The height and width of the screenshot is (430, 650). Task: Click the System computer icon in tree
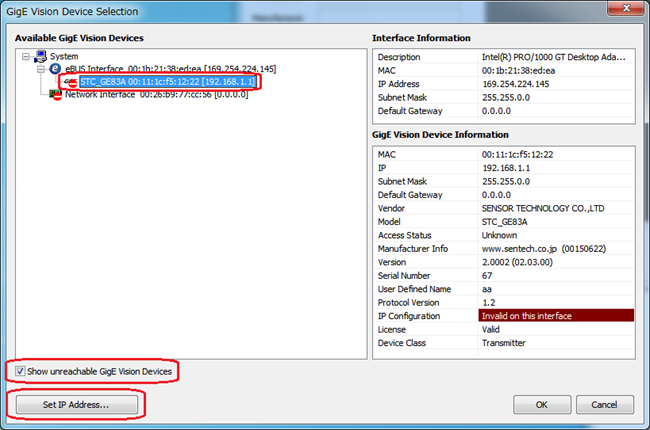pyautogui.click(x=41, y=57)
